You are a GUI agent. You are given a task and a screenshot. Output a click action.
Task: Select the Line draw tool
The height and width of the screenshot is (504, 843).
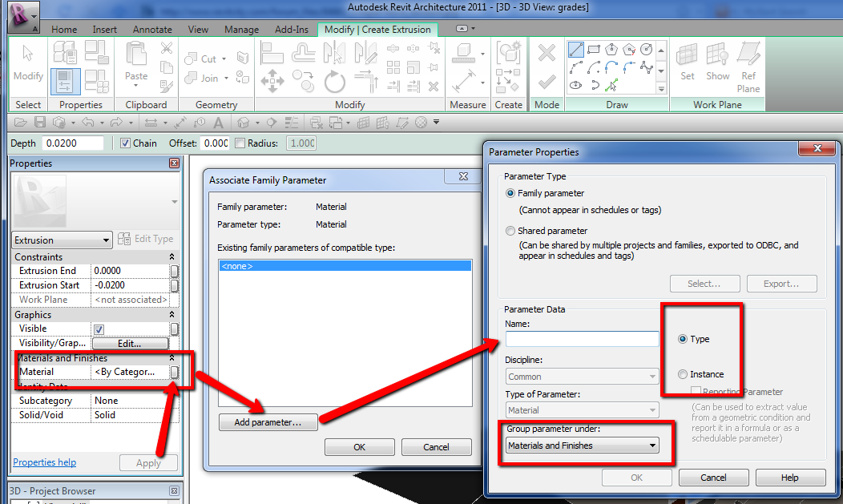point(576,50)
